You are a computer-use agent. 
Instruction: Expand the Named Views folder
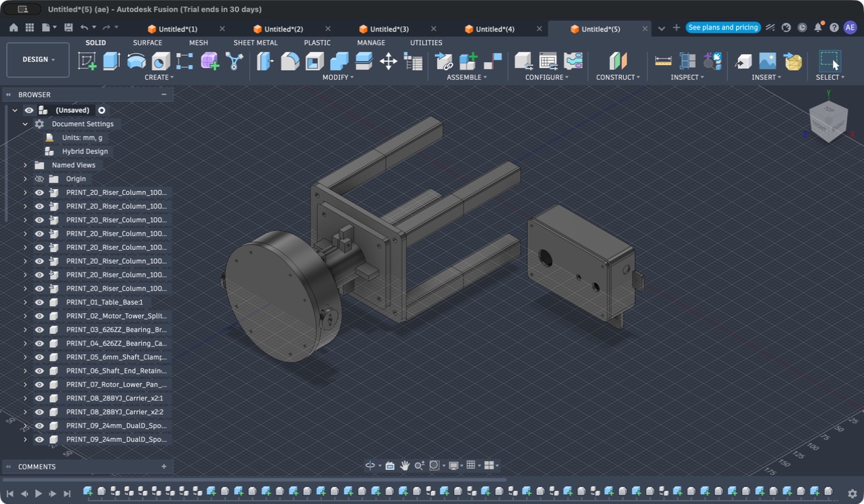coord(25,165)
